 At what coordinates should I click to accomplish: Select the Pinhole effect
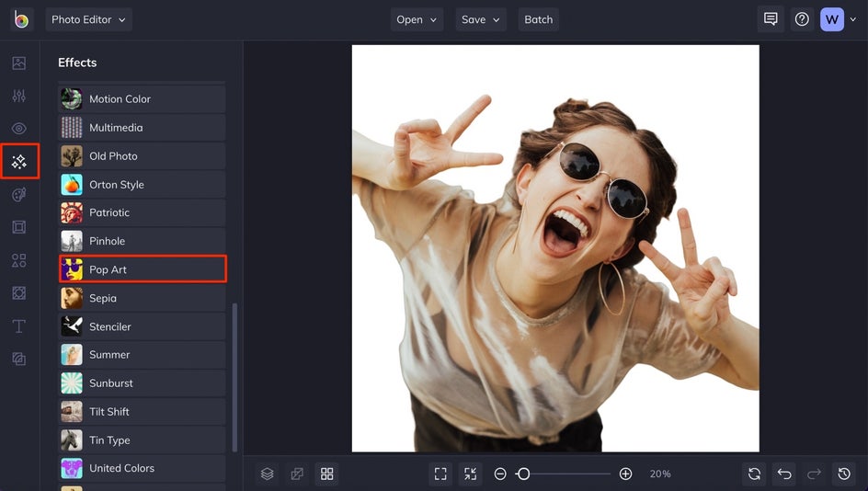142,241
